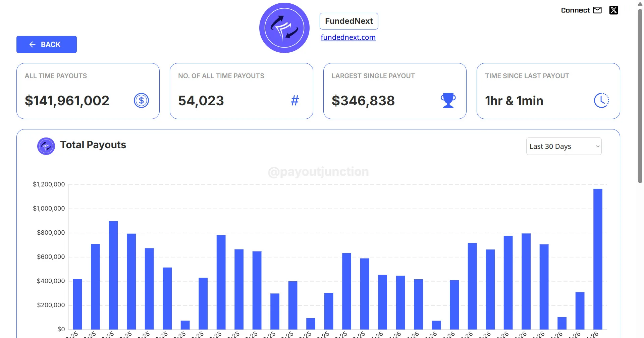Image resolution: width=644 pixels, height=338 pixels.
Task: Click the clock icon
Action: pos(601,100)
